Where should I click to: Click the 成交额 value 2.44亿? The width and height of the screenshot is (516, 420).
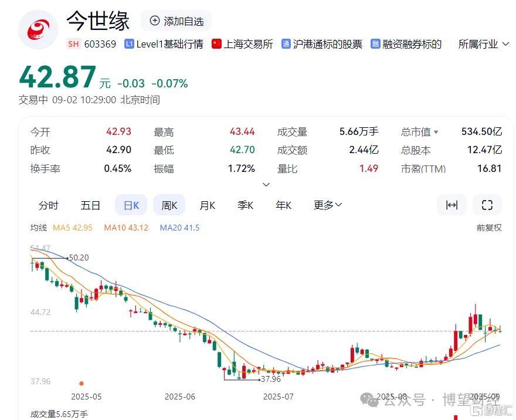[x=364, y=150]
